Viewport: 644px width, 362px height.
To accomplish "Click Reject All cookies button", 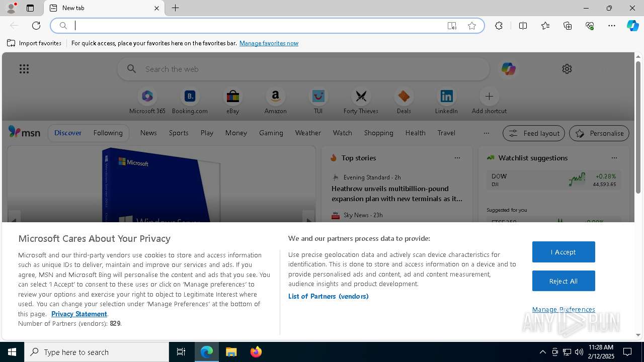I will click(563, 281).
